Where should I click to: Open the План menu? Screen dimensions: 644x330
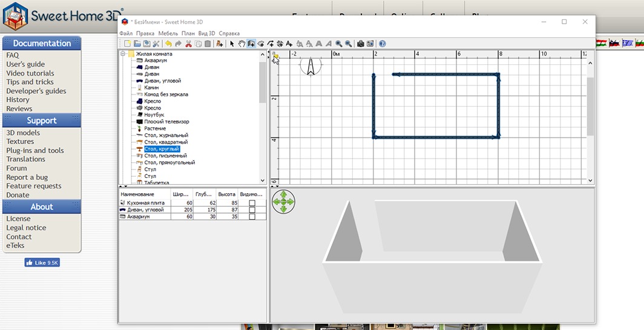[x=188, y=33]
